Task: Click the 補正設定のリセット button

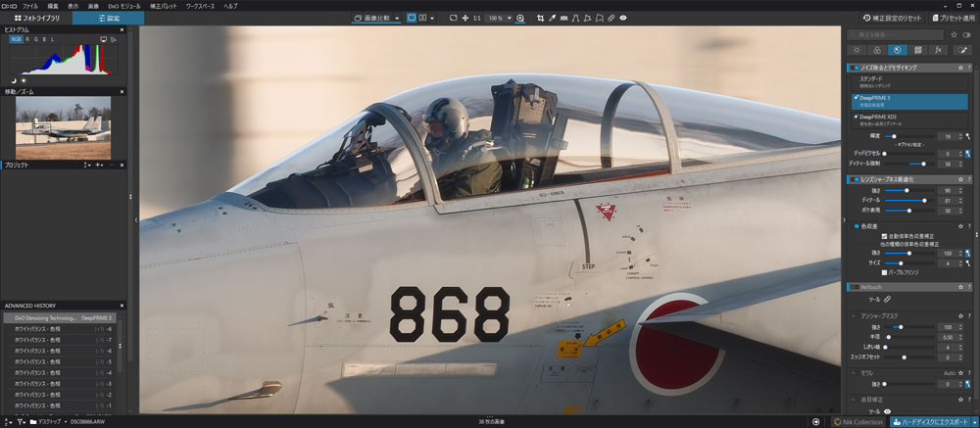Action: point(893,18)
